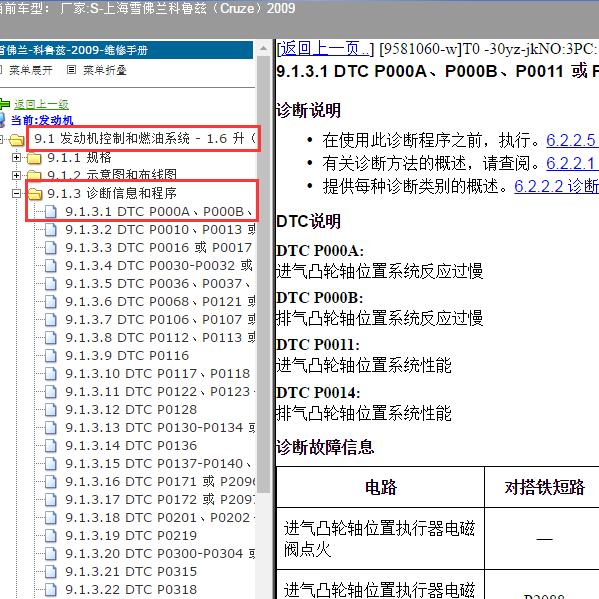The image size is (599, 599).
Task: Open 9.1.3.17 DTC P0172 entry
Action: pyautogui.click(x=160, y=500)
